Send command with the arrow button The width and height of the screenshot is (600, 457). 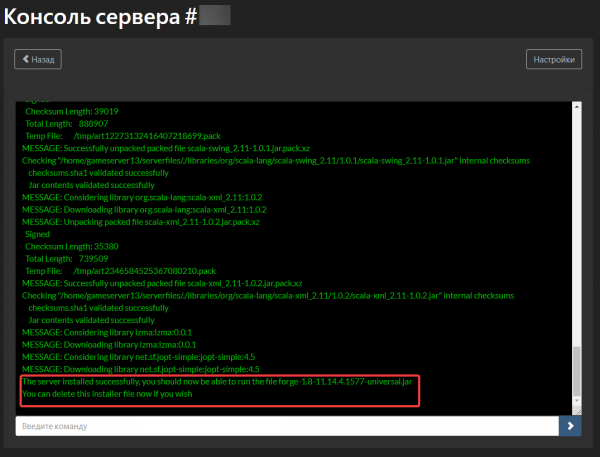point(570,426)
